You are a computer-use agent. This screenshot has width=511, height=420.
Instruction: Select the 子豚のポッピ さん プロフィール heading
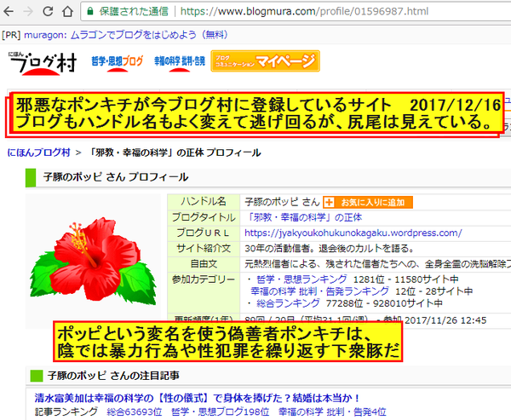(116, 177)
